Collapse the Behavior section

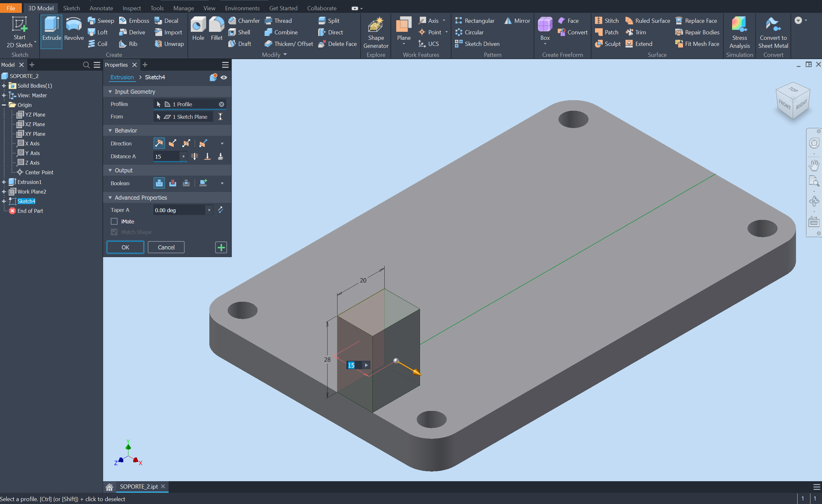(110, 130)
